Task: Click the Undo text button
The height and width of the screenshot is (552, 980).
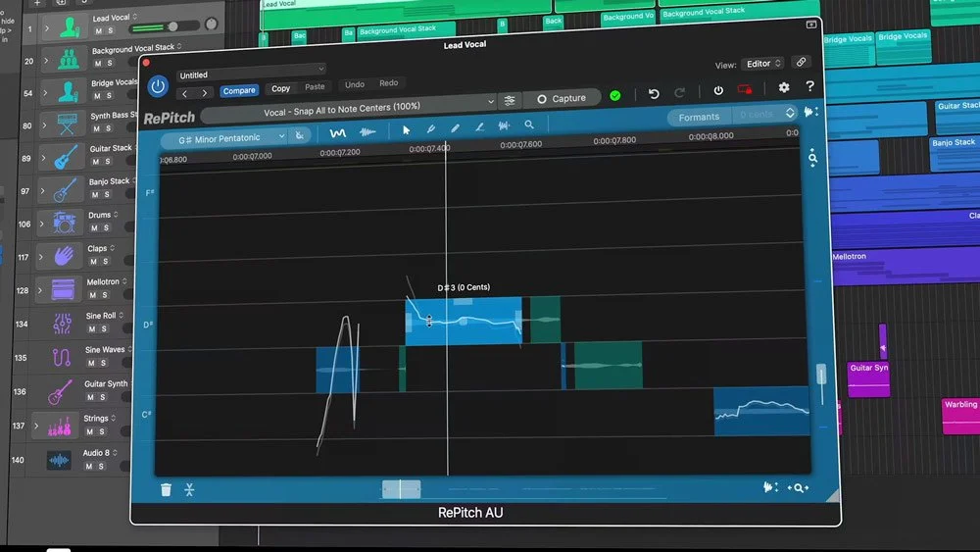Action: click(x=355, y=84)
